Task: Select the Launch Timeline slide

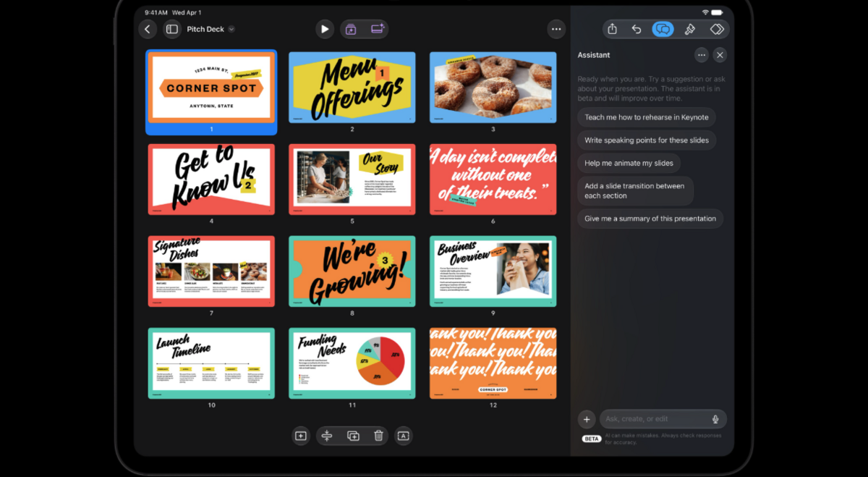Action: pos(211,363)
